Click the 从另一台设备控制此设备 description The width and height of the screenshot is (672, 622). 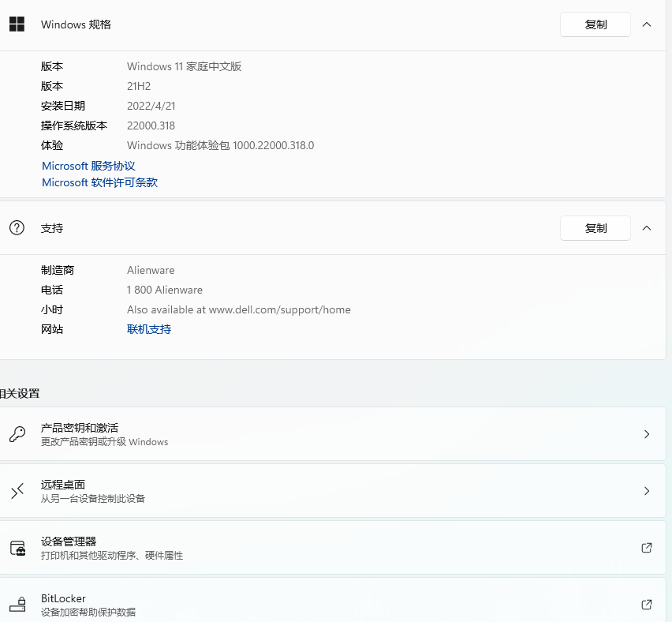tap(93, 498)
